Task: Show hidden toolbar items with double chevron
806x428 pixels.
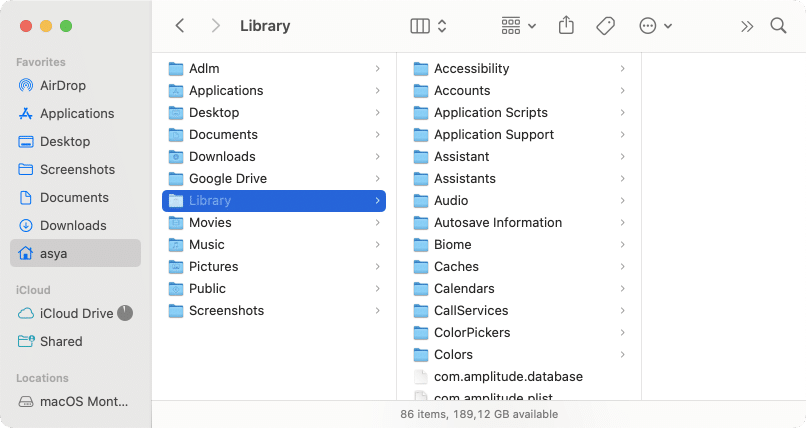Action: point(747,26)
